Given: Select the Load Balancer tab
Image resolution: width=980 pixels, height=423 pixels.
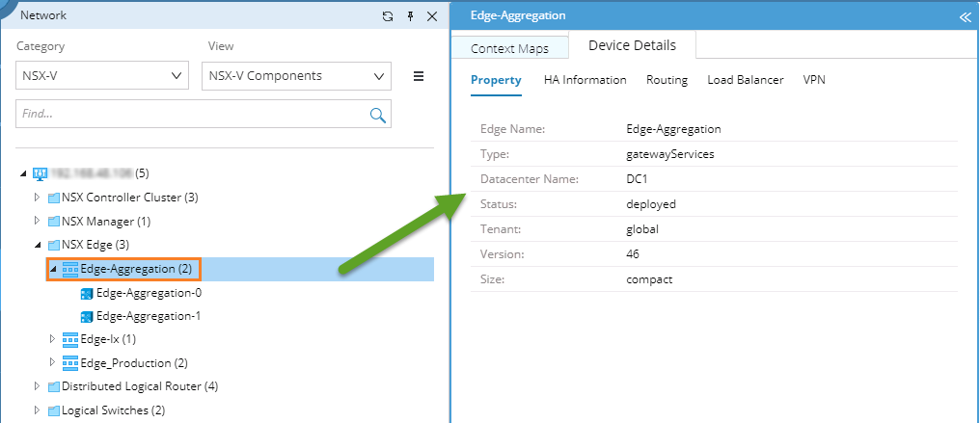Looking at the screenshot, I should (x=745, y=80).
